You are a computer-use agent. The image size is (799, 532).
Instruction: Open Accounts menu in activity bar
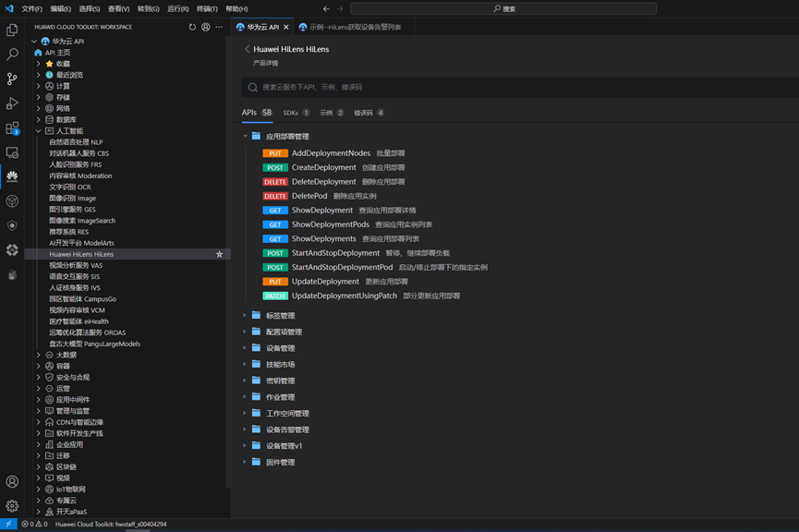[x=12, y=481]
